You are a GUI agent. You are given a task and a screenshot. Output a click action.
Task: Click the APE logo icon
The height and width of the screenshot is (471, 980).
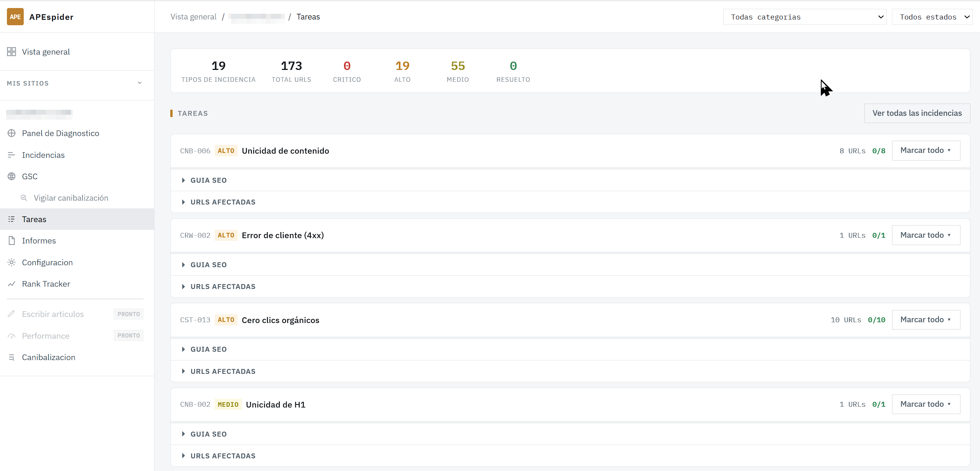tap(15, 17)
